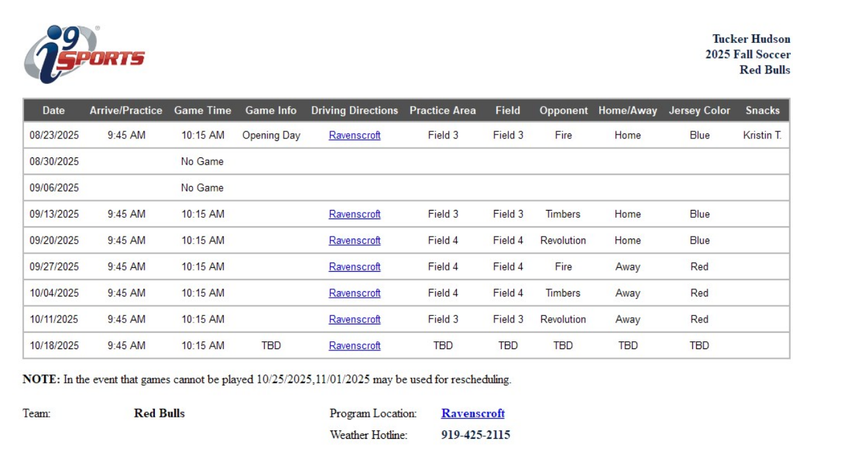Click the Tucker Hudson name at top right
This screenshot has height=457, width=868.
[x=751, y=39]
